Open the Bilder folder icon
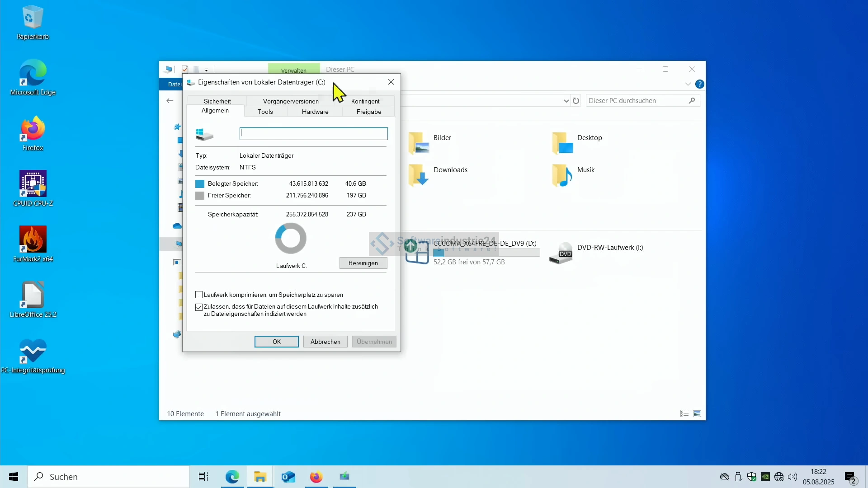Viewport: 868px width, 488px height. click(x=419, y=143)
